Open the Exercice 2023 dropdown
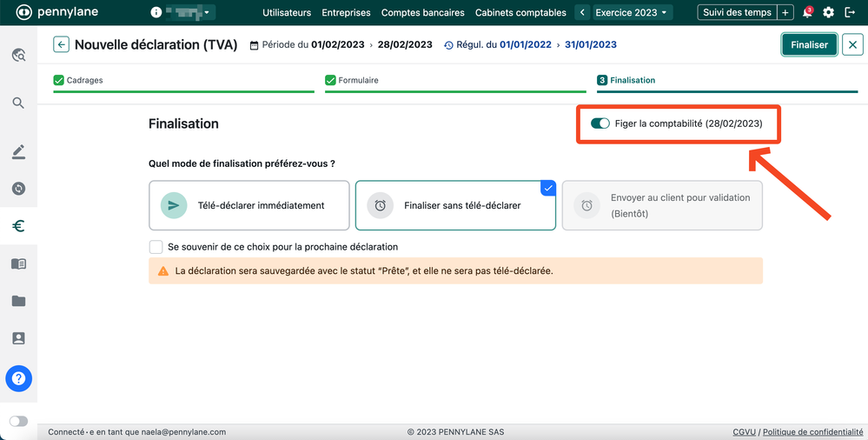 (x=632, y=13)
